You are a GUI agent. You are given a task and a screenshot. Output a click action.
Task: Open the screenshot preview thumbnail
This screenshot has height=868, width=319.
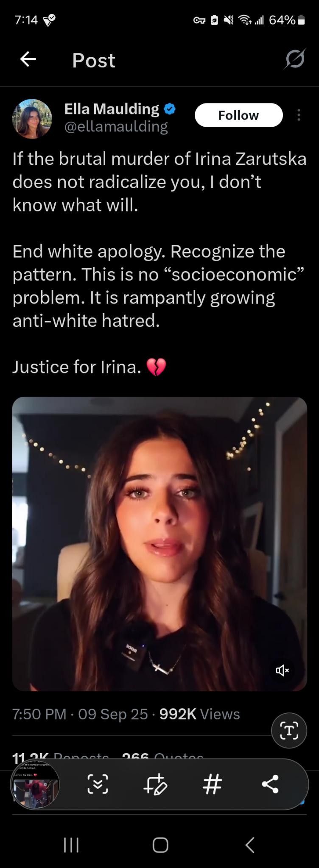point(35,785)
